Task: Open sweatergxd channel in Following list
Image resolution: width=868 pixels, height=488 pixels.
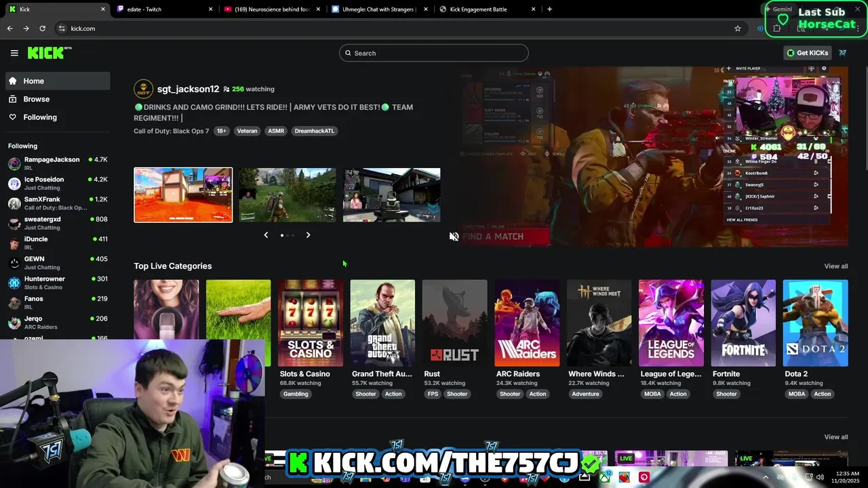Action: pos(58,223)
